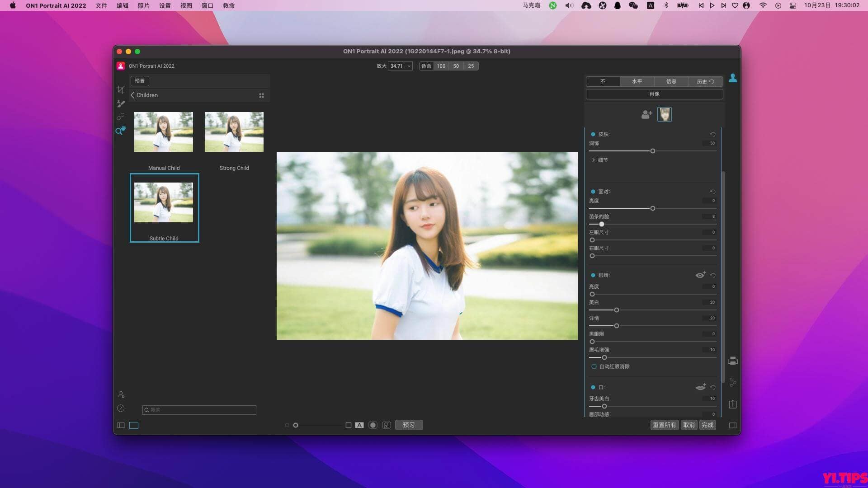Click the 完成 finish button
This screenshot has height=488, width=868.
(x=708, y=425)
